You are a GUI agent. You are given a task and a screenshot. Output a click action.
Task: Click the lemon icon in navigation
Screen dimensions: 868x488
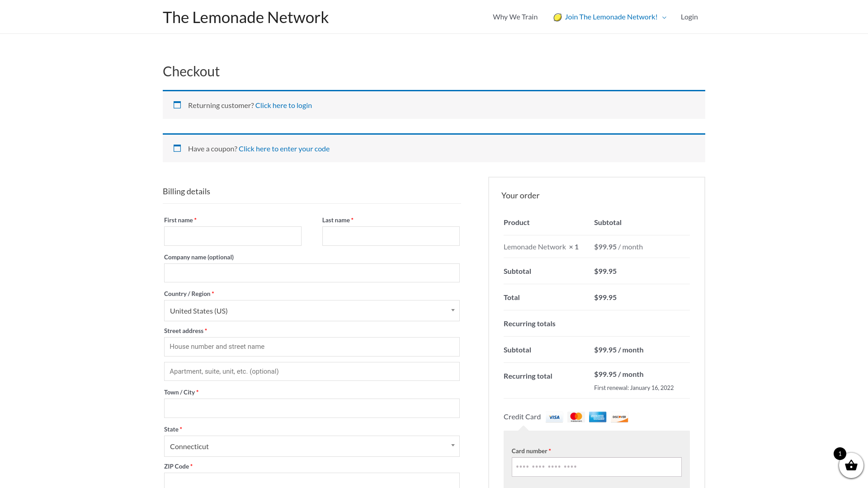coord(557,17)
